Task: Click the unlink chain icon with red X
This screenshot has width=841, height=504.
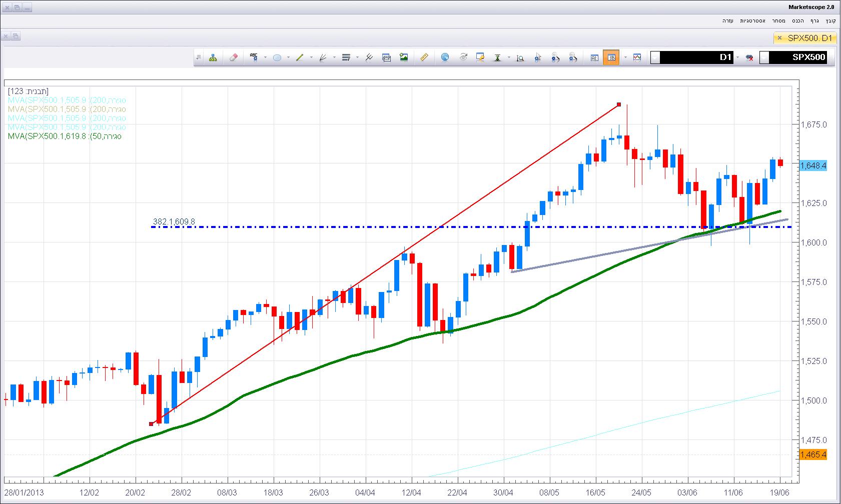Action: [x=749, y=57]
